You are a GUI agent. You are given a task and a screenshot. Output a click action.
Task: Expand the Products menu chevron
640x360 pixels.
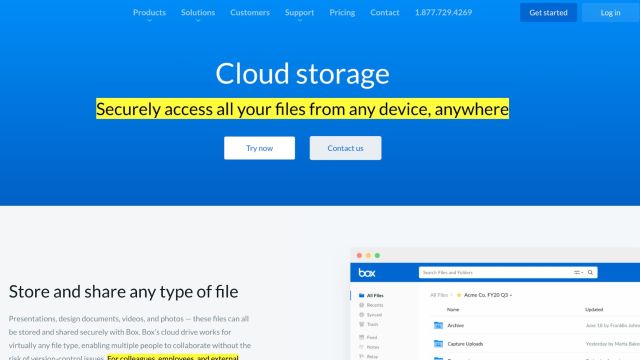tap(149, 20)
